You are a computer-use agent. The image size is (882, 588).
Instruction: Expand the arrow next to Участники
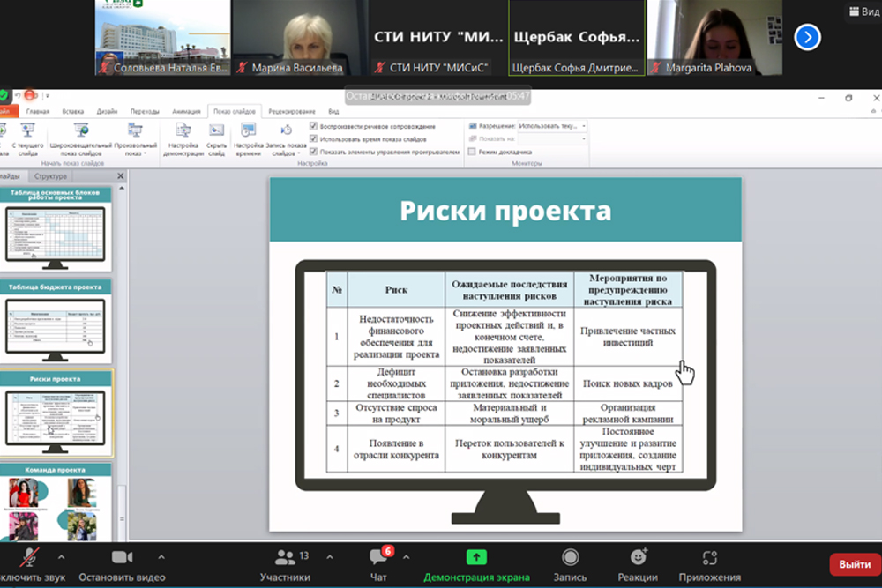(x=330, y=557)
